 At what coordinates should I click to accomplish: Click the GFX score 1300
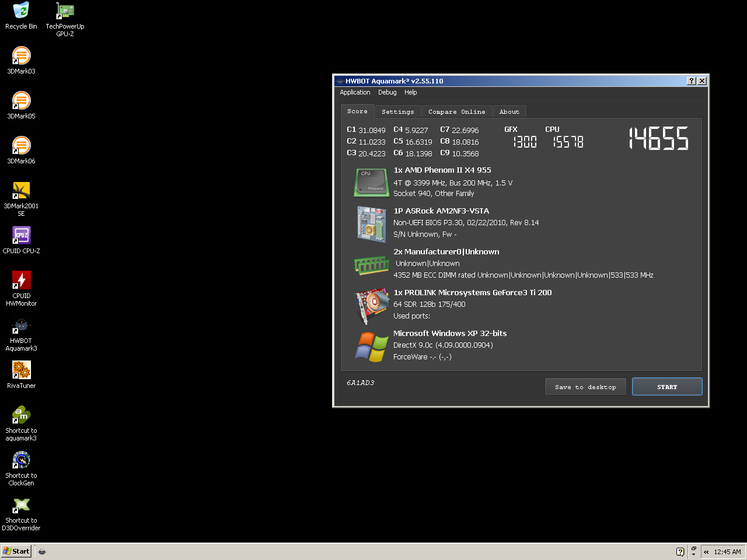pos(525,142)
